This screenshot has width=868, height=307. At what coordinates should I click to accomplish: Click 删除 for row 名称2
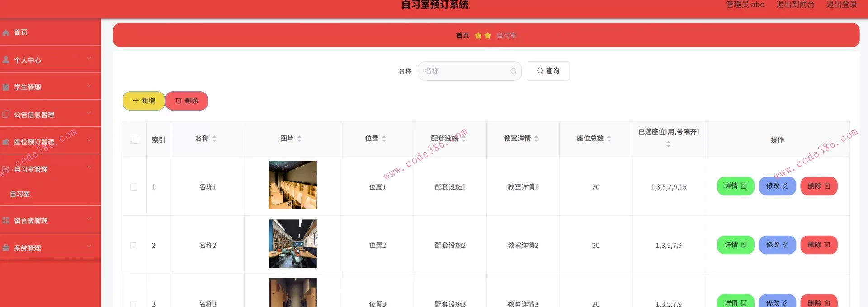tap(819, 245)
